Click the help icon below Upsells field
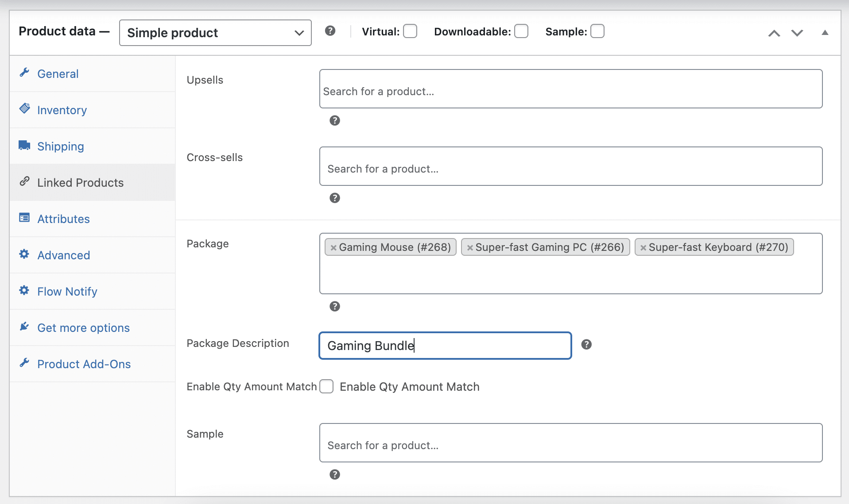The height and width of the screenshot is (504, 849). (335, 120)
